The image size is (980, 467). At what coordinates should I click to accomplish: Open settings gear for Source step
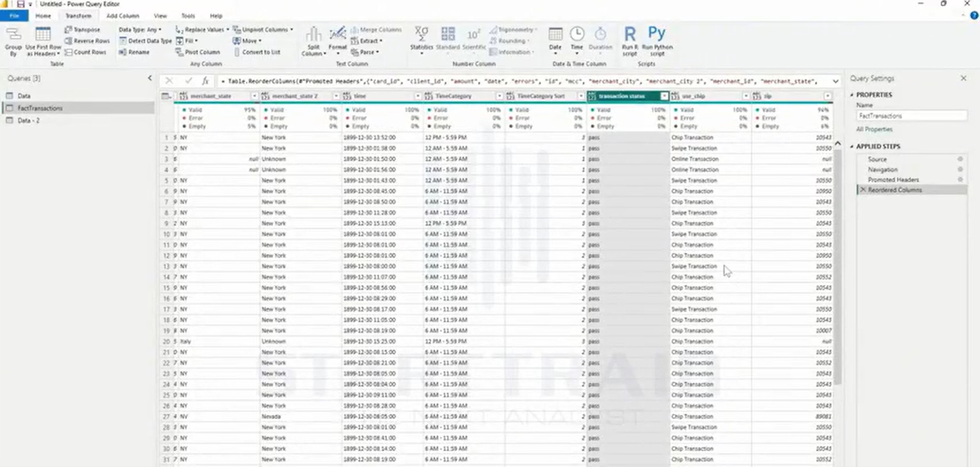[960, 159]
